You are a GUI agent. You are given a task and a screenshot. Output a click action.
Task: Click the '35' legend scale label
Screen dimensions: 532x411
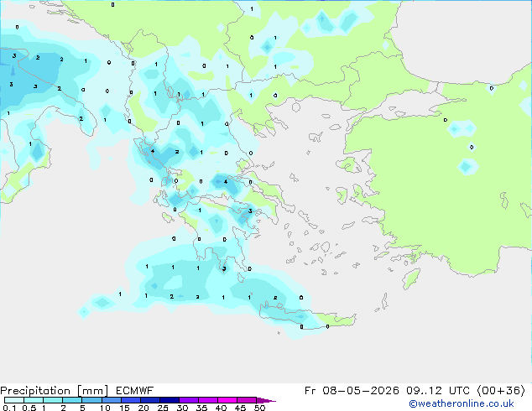pos(201,408)
